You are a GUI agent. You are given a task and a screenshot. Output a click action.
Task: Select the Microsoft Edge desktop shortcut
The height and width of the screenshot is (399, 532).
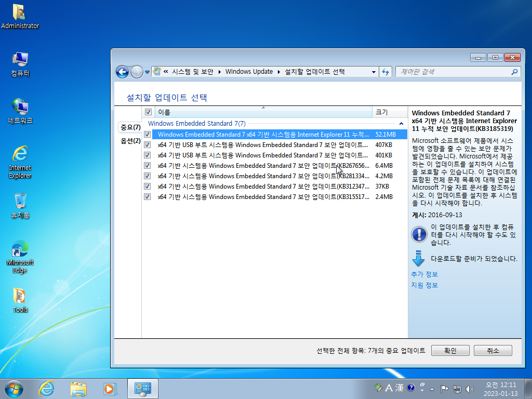[x=20, y=257]
